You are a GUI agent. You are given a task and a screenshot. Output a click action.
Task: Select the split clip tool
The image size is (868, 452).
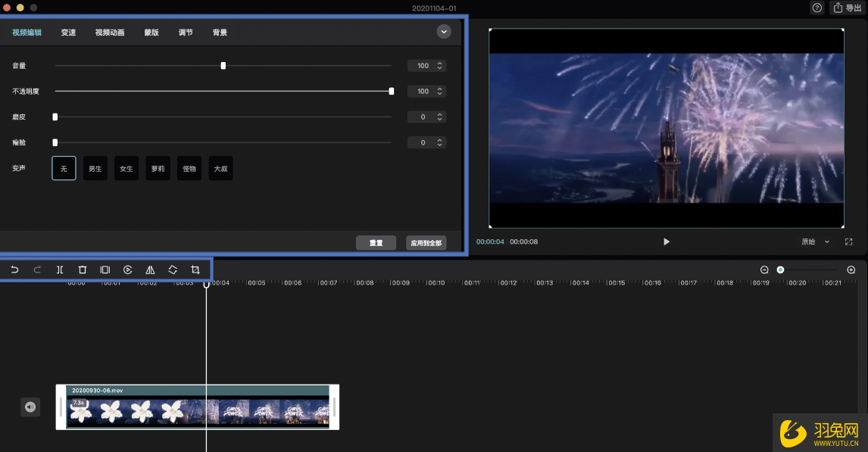[60, 270]
